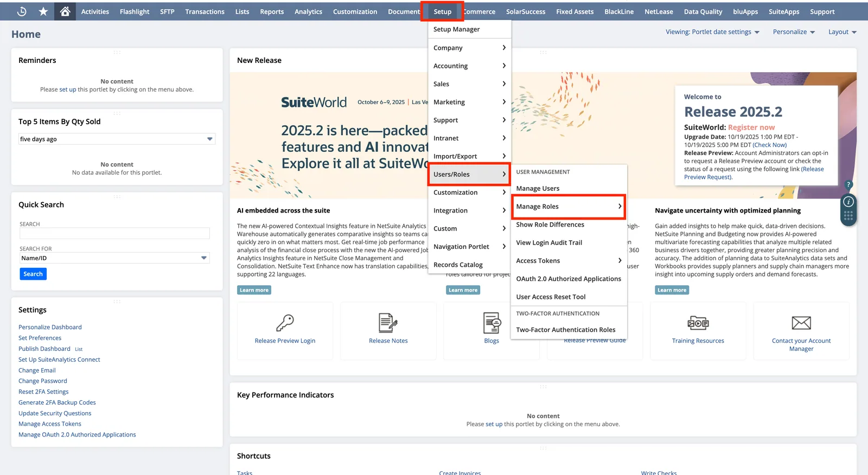
Task: Open the Reset 2FA Settings link
Action: point(43,391)
